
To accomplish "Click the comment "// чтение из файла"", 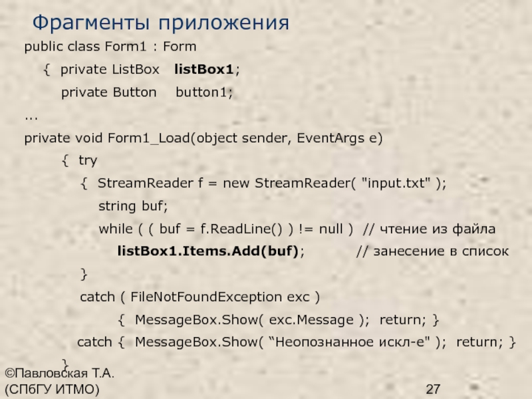I will pos(429,229).
